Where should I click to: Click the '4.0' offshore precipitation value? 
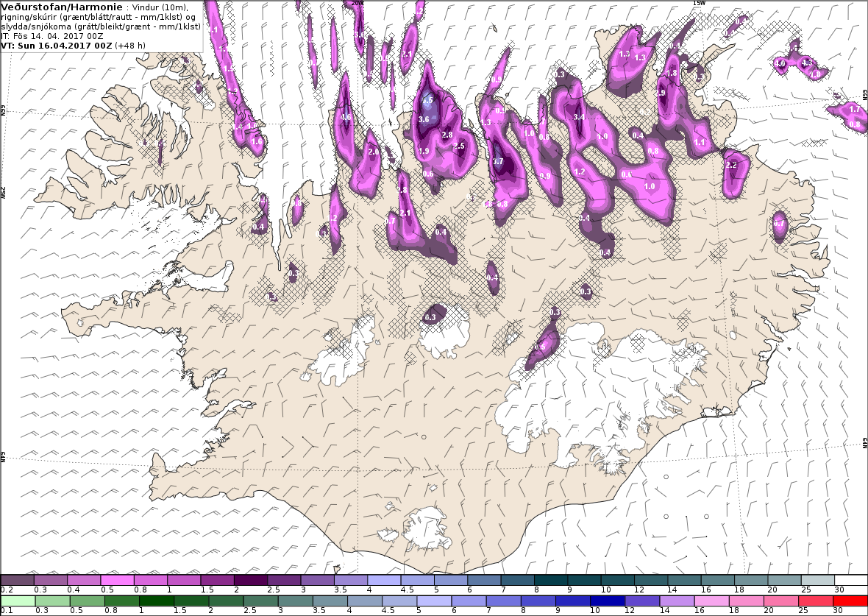click(780, 64)
